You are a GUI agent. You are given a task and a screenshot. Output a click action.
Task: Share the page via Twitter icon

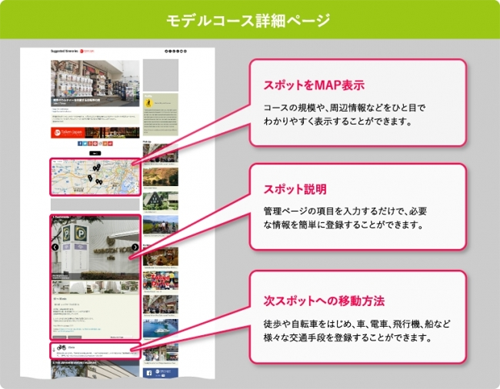(85, 143)
